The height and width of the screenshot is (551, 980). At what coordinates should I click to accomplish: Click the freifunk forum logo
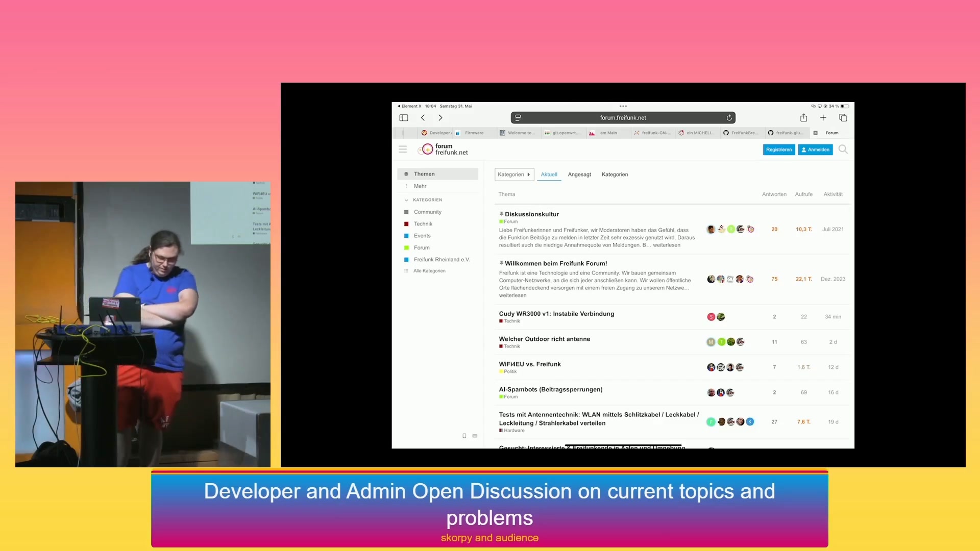point(443,149)
